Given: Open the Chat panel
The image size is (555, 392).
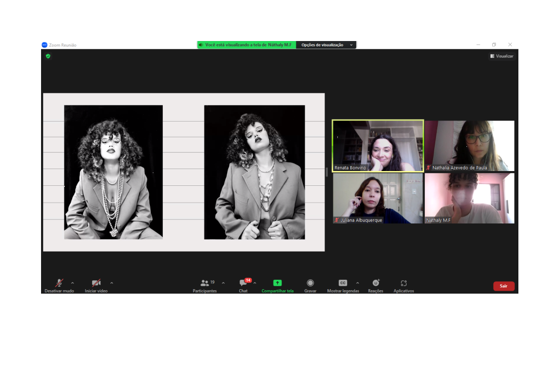Looking at the screenshot, I should coord(243,283).
